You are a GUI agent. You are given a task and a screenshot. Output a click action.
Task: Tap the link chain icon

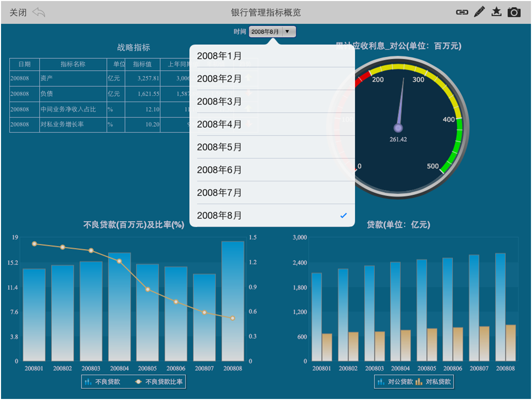pos(462,12)
